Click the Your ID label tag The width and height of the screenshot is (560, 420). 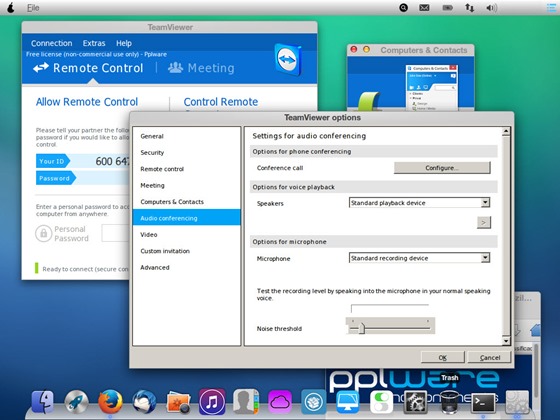click(52, 161)
